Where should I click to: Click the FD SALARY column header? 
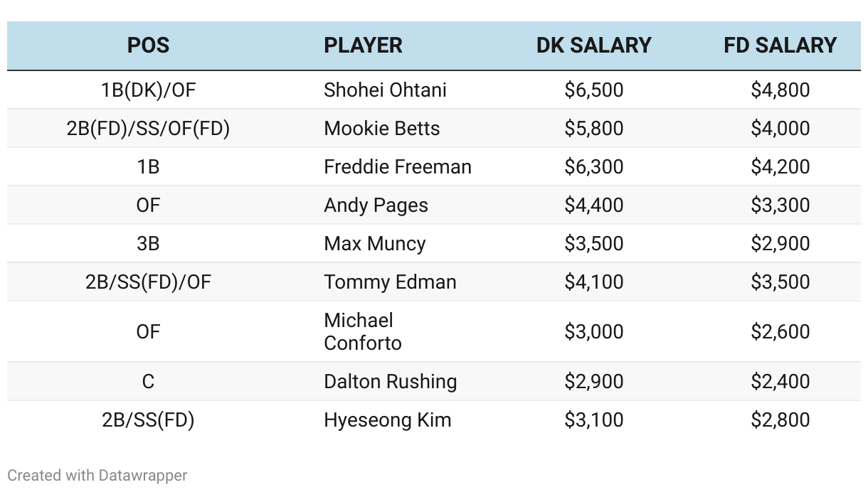(780, 46)
